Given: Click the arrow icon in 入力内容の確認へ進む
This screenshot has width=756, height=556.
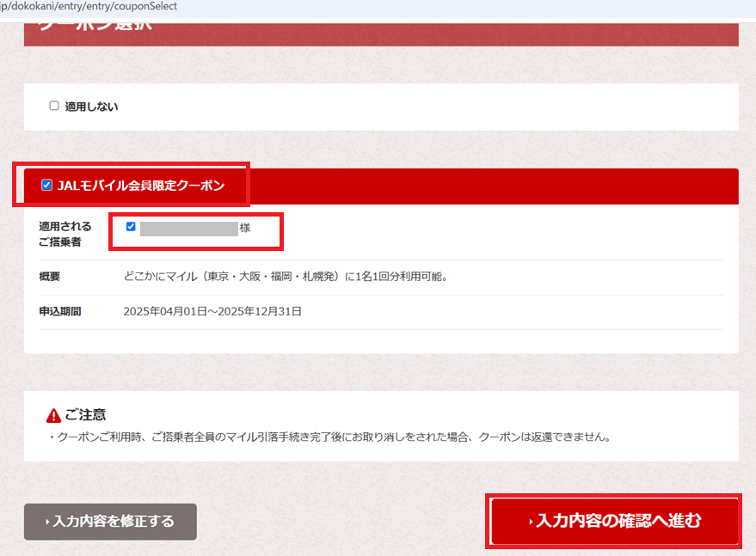Looking at the screenshot, I should point(531,522).
